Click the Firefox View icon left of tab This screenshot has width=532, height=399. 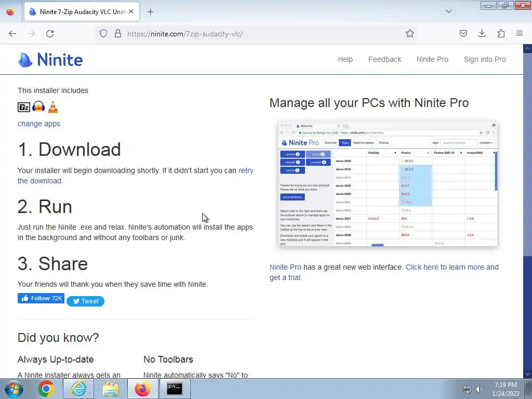(10, 11)
